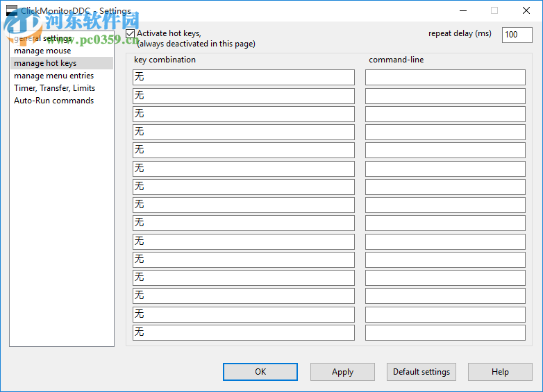Click the twelfth command-line field

click(445, 278)
